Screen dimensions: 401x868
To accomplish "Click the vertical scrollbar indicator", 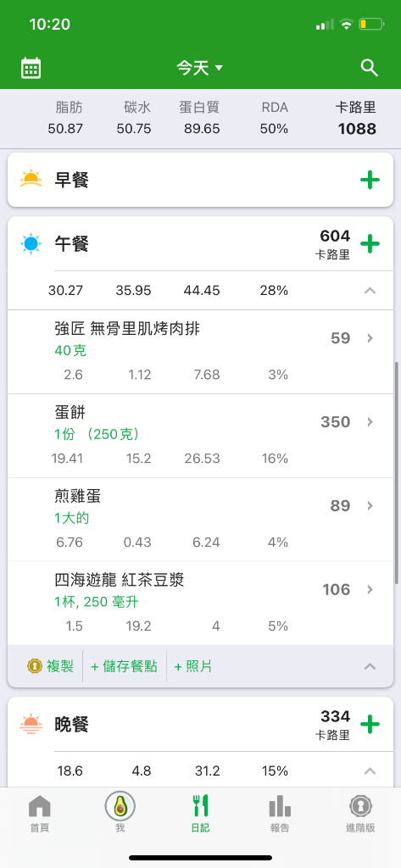I will pyautogui.click(x=396, y=473).
